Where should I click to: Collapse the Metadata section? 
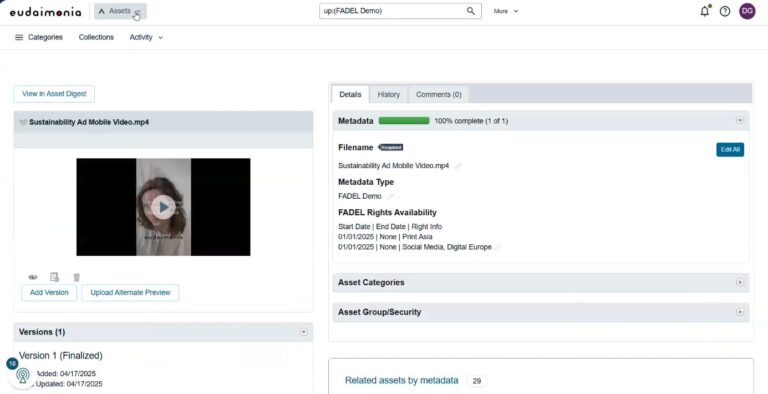(x=740, y=121)
